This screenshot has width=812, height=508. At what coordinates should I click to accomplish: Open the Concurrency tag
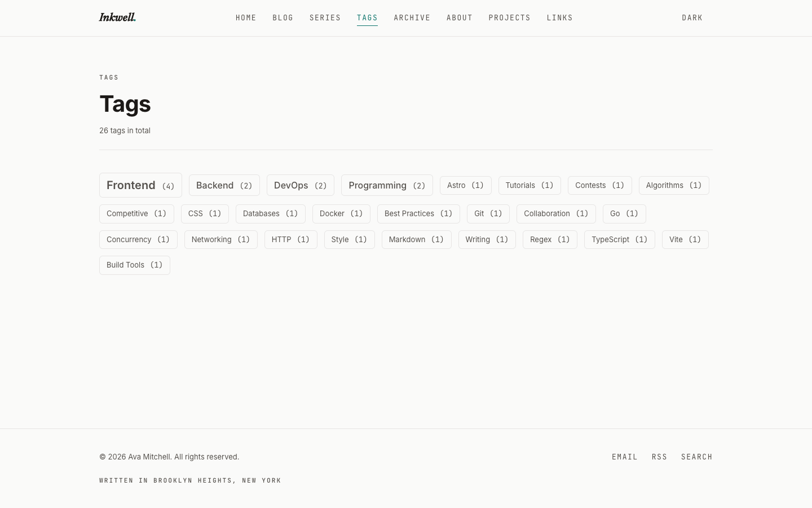point(138,239)
